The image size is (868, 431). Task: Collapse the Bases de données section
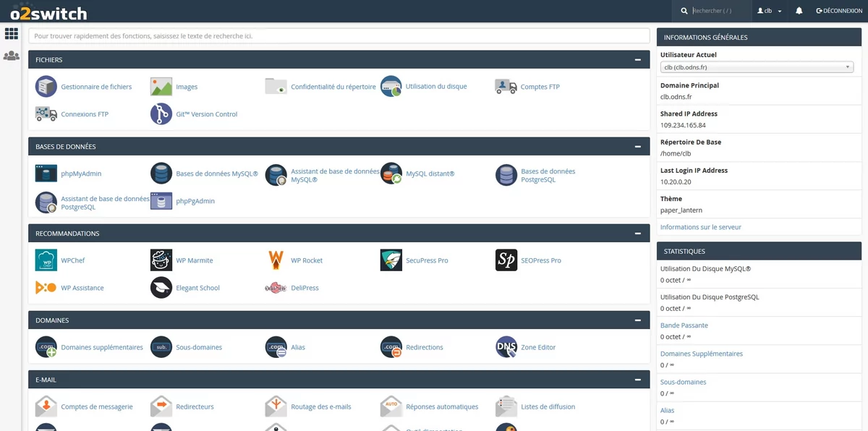tap(637, 147)
